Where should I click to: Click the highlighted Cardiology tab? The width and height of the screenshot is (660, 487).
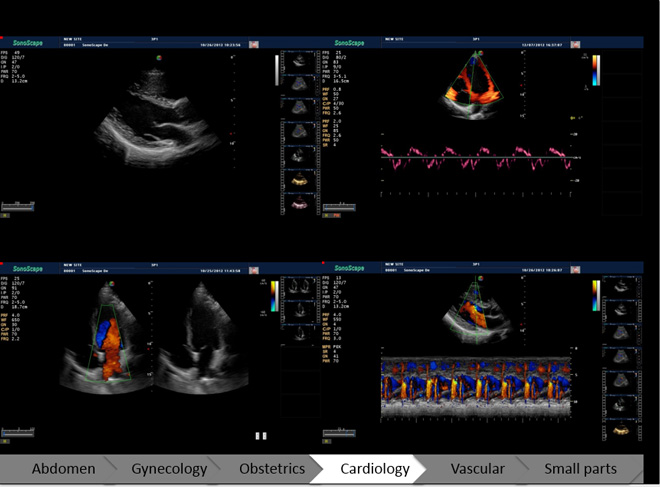(x=375, y=468)
